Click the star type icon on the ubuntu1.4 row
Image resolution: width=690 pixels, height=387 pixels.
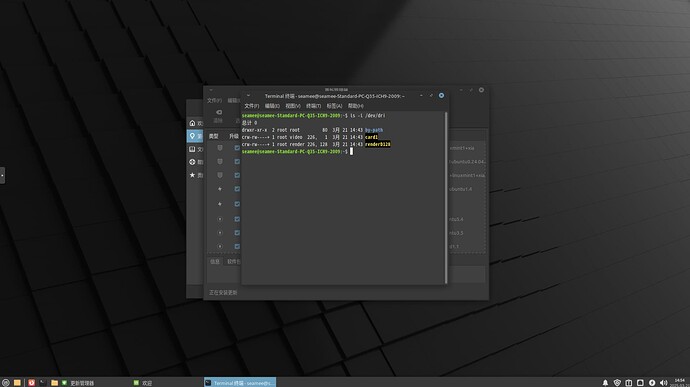pyautogui.click(x=220, y=189)
